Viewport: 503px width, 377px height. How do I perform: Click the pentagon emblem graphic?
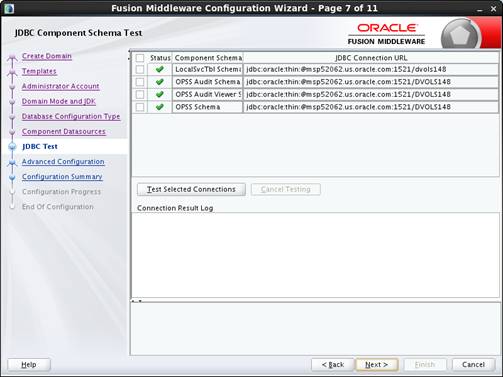click(461, 35)
